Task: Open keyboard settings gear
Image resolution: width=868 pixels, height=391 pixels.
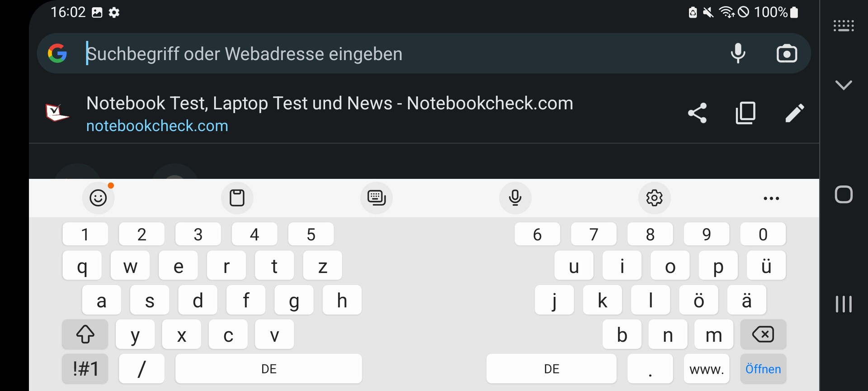Action: click(654, 198)
